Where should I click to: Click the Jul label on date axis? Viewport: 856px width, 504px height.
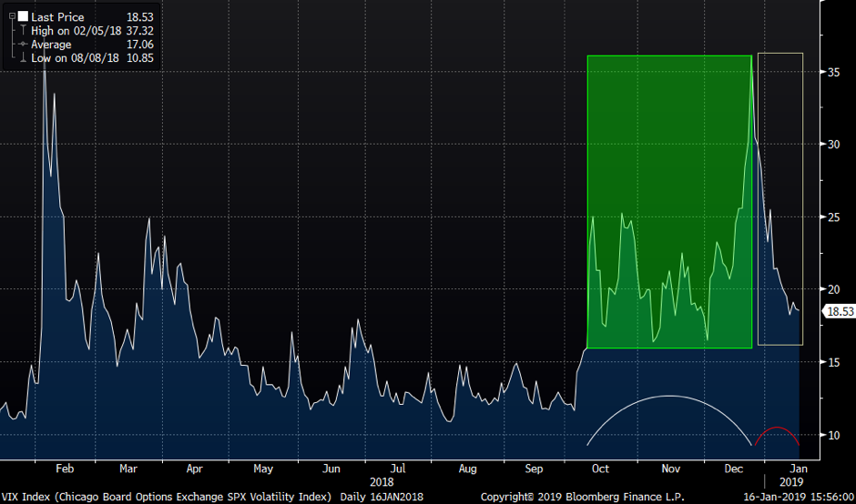click(x=399, y=469)
